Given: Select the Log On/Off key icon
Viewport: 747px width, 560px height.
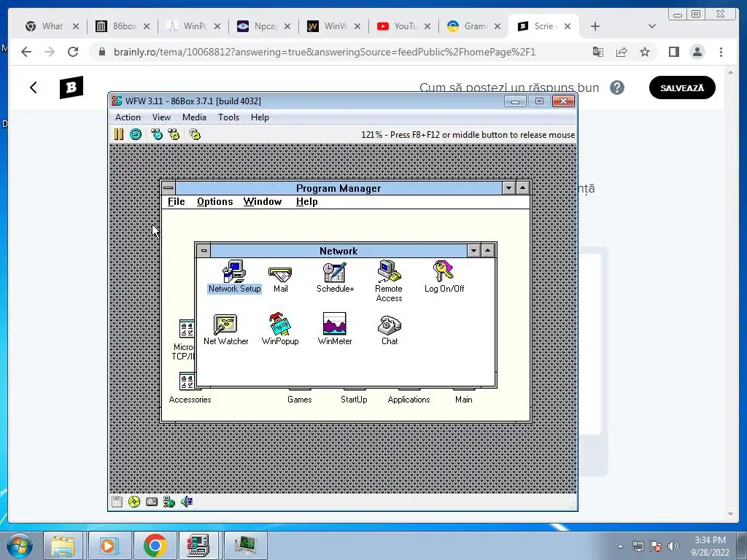Looking at the screenshot, I should [444, 276].
